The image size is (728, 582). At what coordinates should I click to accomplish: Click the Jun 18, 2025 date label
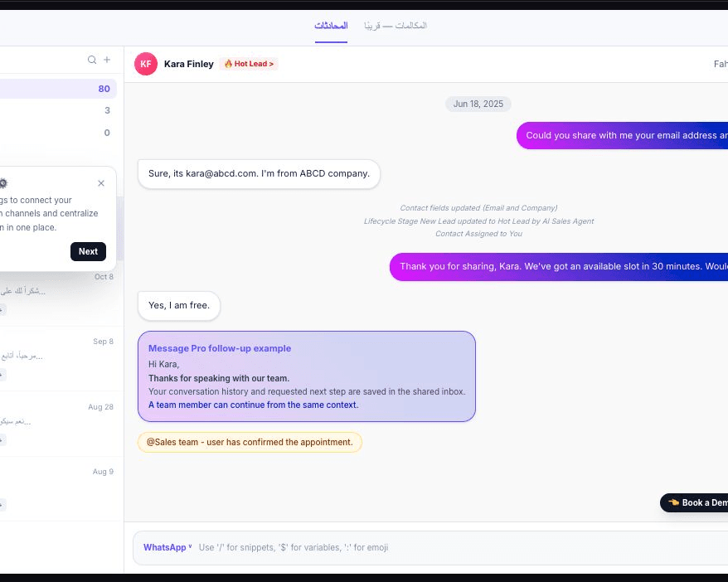pyautogui.click(x=478, y=104)
